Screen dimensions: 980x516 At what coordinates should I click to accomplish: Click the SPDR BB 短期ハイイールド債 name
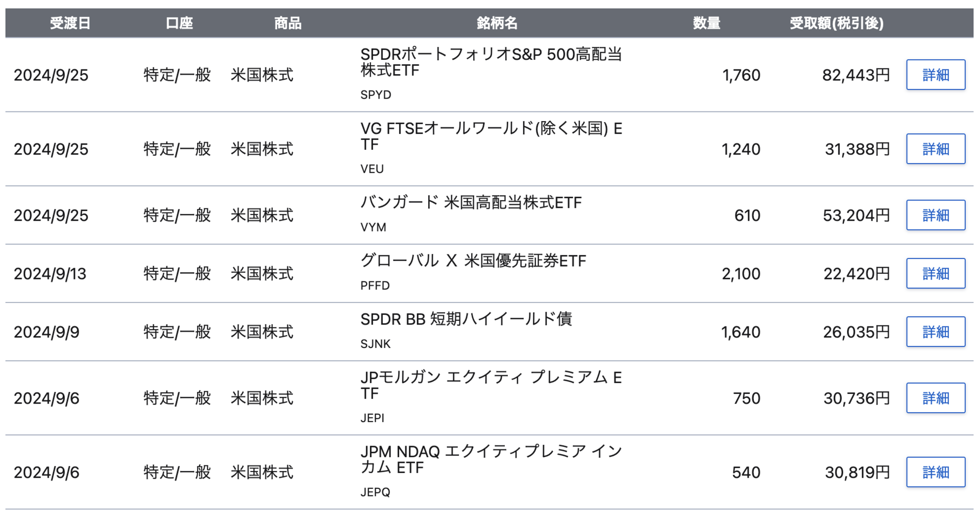click(x=466, y=319)
